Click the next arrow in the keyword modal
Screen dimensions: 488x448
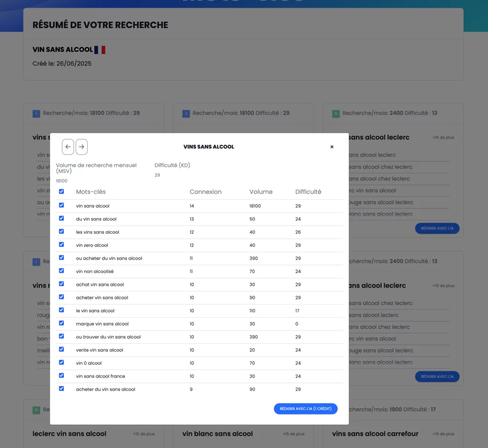[81, 147]
